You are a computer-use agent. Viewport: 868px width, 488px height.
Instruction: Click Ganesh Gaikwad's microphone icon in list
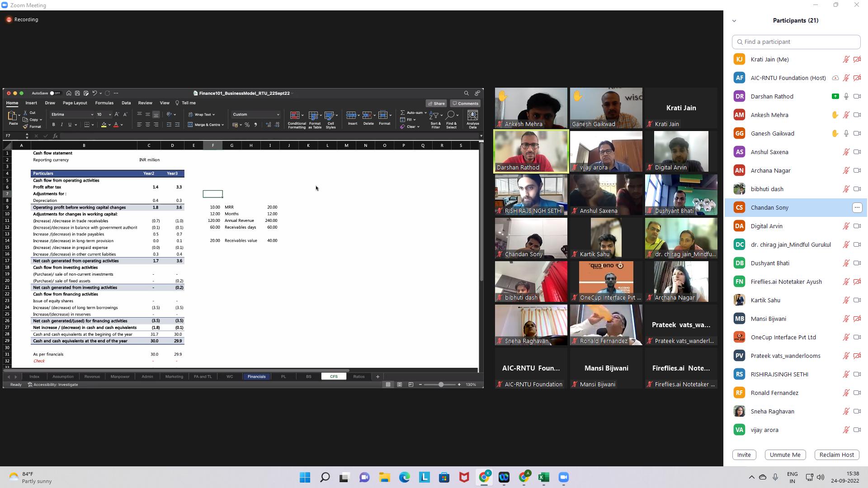click(846, 133)
